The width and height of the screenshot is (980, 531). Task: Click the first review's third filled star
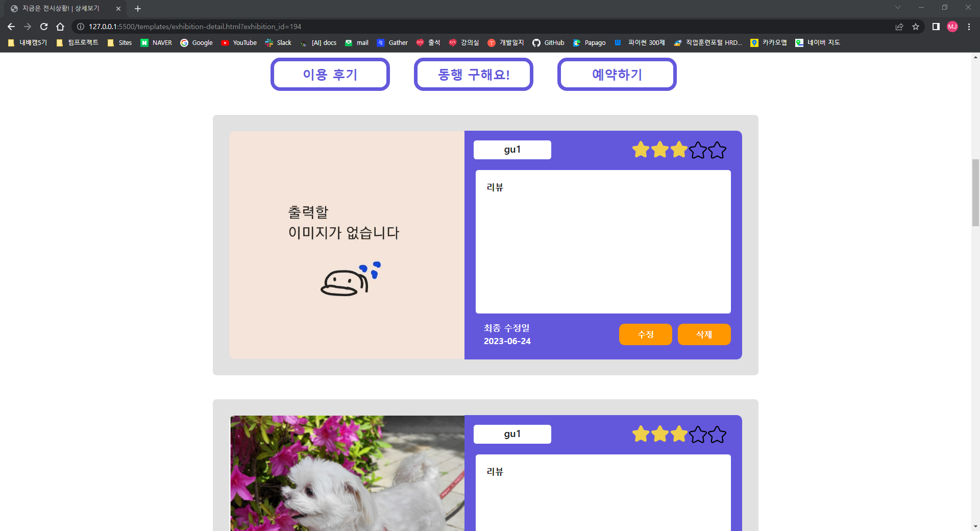tap(679, 150)
